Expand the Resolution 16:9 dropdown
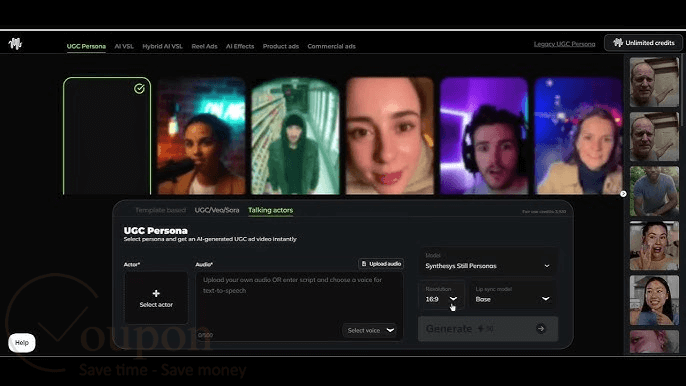 pyautogui.click(x=442, y=295)
